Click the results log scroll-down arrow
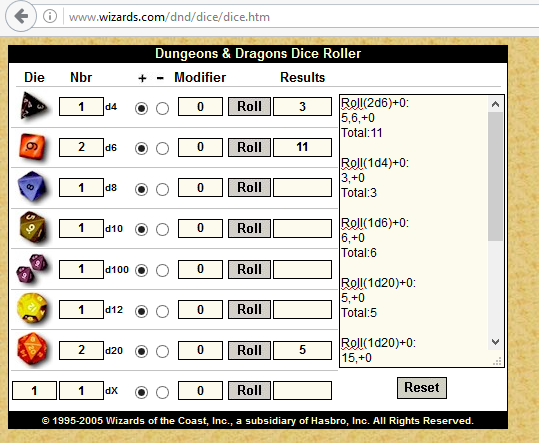Screen dimensions: 539x443 [x=495, y=342]
